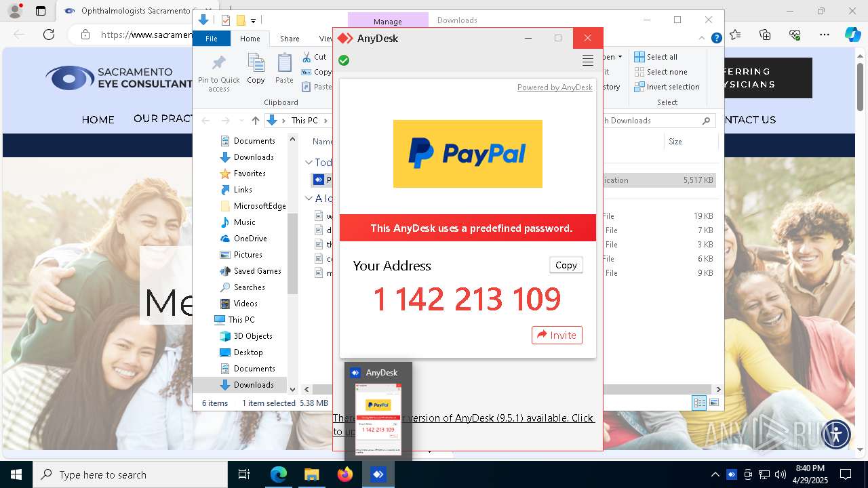Viewport: 868px width, 488px height.
Task: Click the Invite button in AnyDesk
Action: pyautogui.click(x=557, y=335)
